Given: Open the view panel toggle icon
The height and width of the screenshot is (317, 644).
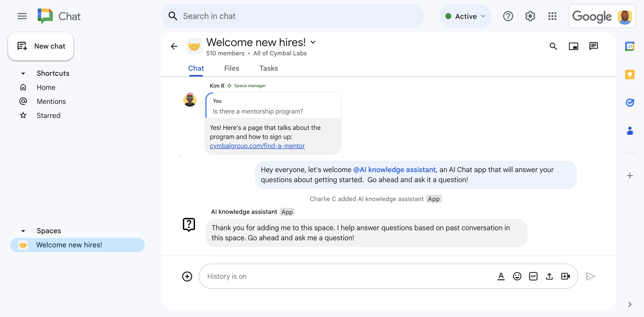Looking at the screenshot, I should (x=574, y=46).
